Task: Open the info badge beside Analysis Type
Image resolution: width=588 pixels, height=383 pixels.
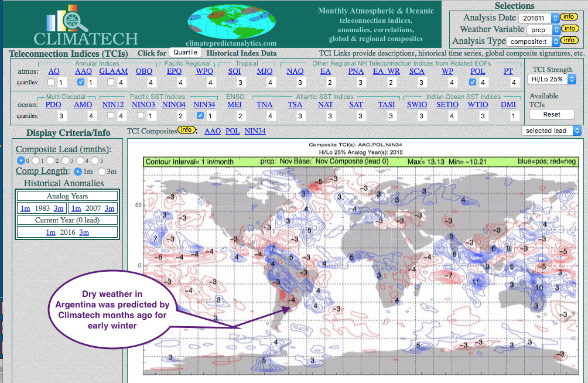Action: 569,40
